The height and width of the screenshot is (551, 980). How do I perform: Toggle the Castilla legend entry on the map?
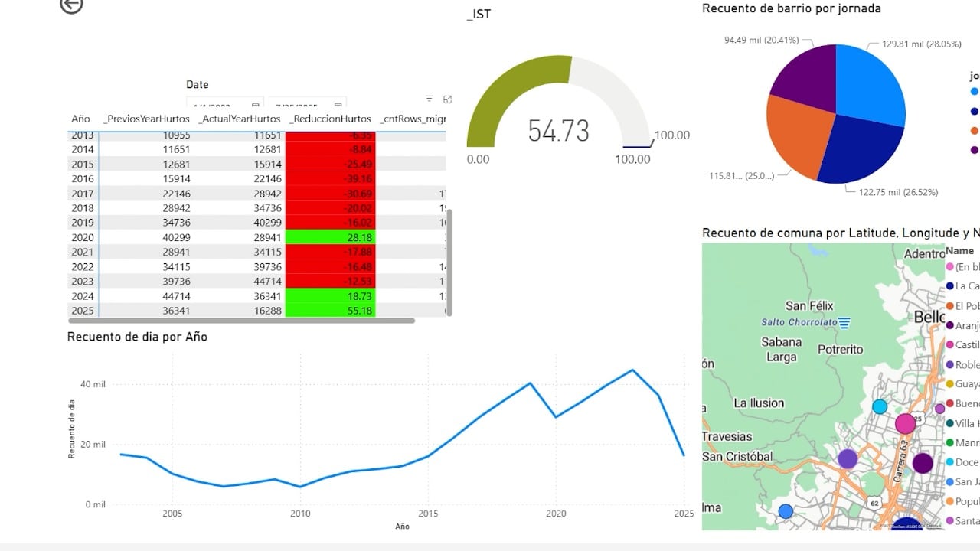[x=966, y=345]
